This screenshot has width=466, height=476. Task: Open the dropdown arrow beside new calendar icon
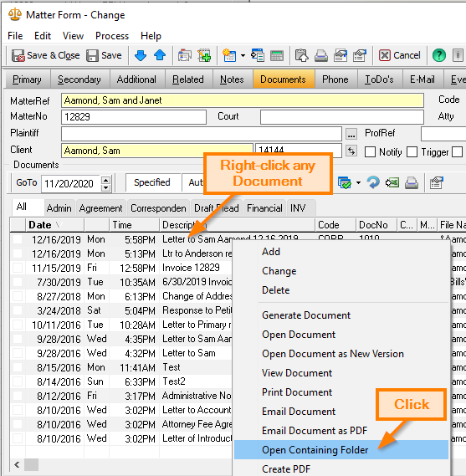[243, 55]
